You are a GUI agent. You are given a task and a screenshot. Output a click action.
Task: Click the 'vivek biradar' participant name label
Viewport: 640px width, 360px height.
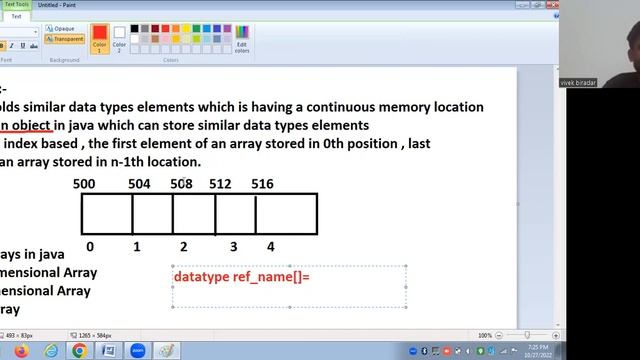578,83
